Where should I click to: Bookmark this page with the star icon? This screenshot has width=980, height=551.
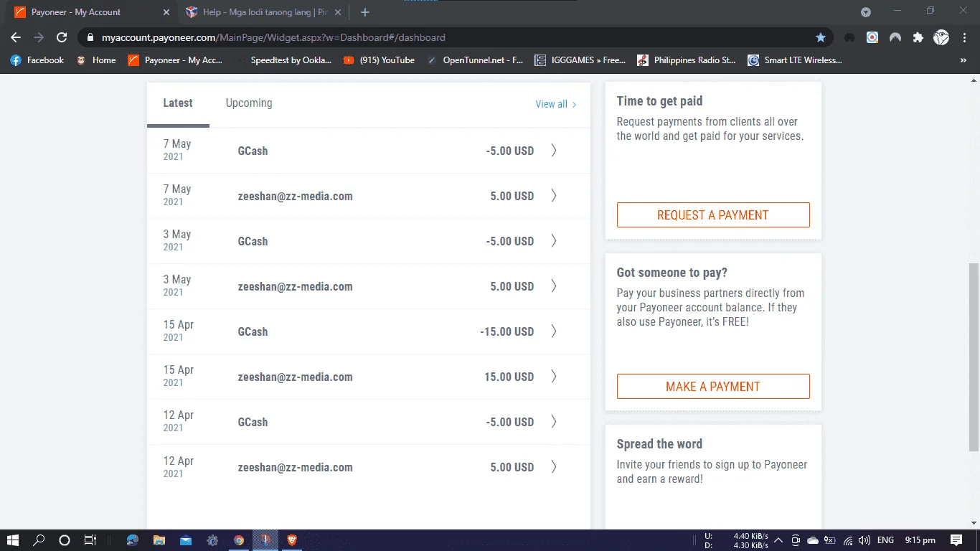[x=821, y=37]
